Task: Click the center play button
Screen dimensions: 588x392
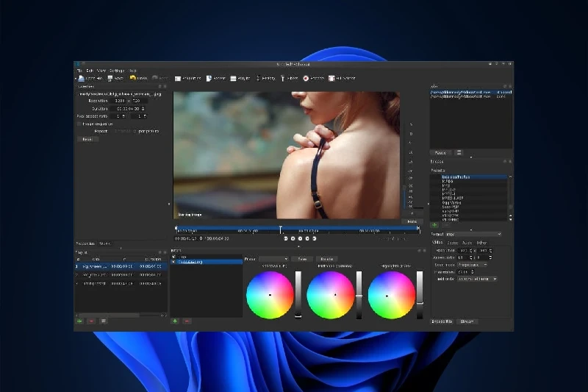Action: pyautogui.click(x=300, y=238)
